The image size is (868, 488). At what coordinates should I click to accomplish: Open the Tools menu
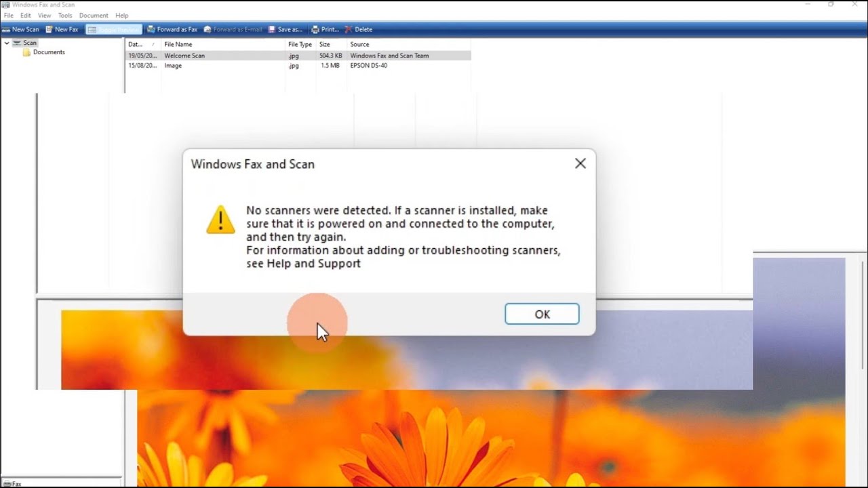[65, 15]
